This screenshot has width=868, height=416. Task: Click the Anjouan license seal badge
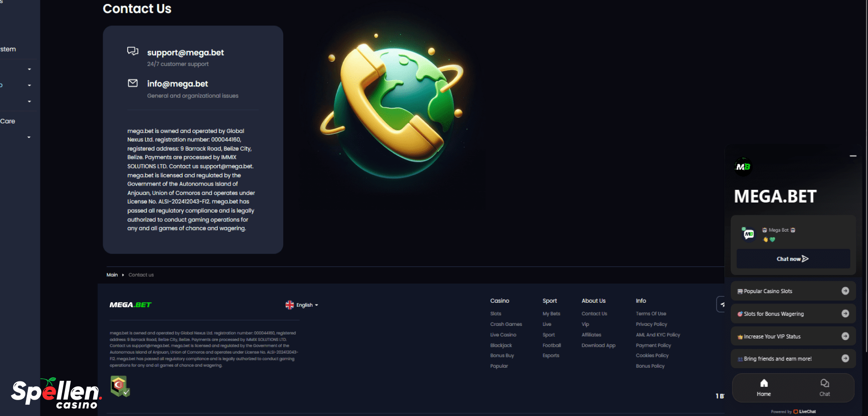pyautogui.click(x=120, y=386)
